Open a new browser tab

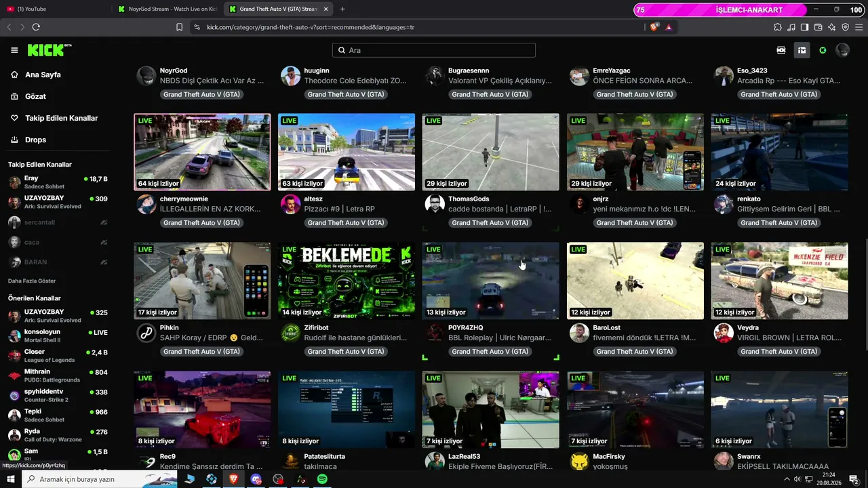point(342,9)
